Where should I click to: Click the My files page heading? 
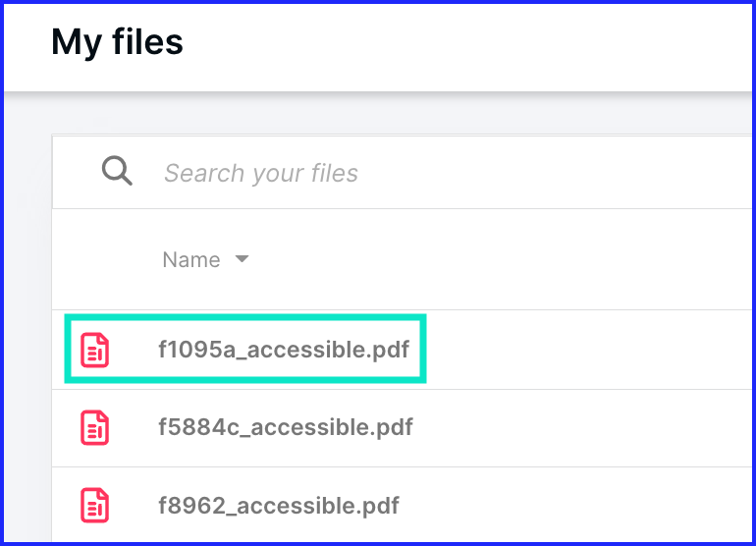(x=117, y=42)
